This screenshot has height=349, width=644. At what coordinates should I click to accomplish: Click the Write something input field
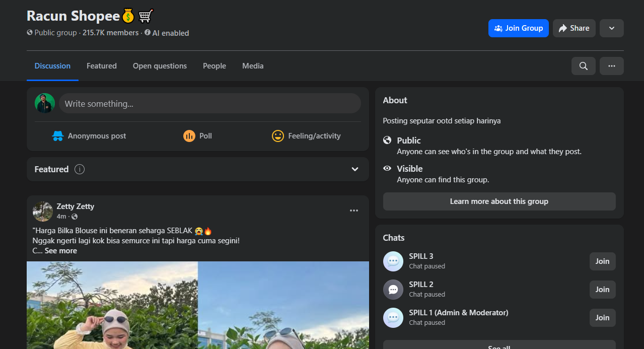coord(209,104)
